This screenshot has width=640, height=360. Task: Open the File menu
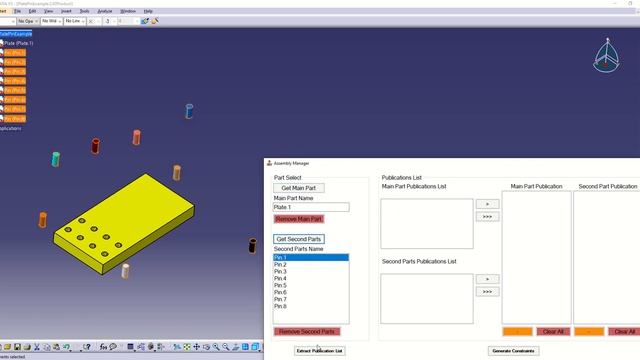click(x=17, y=11)
